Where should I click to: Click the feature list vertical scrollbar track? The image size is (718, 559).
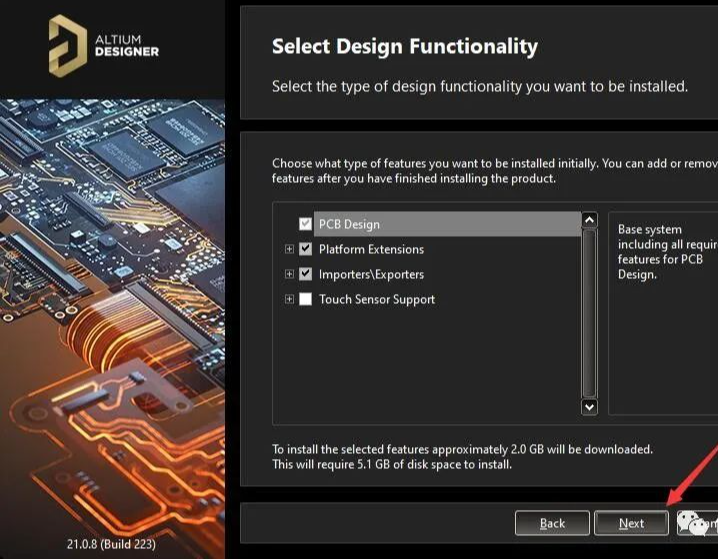tap(589, 314)
